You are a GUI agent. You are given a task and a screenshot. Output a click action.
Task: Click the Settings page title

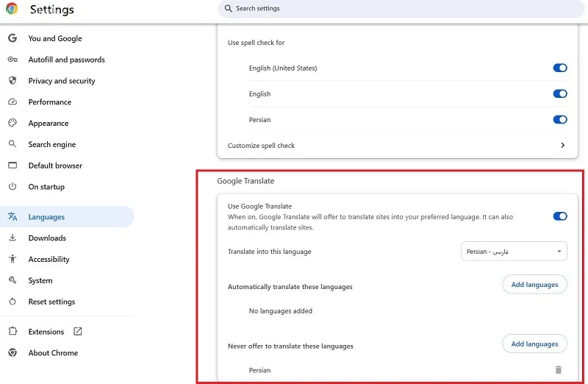coord(51,10)
